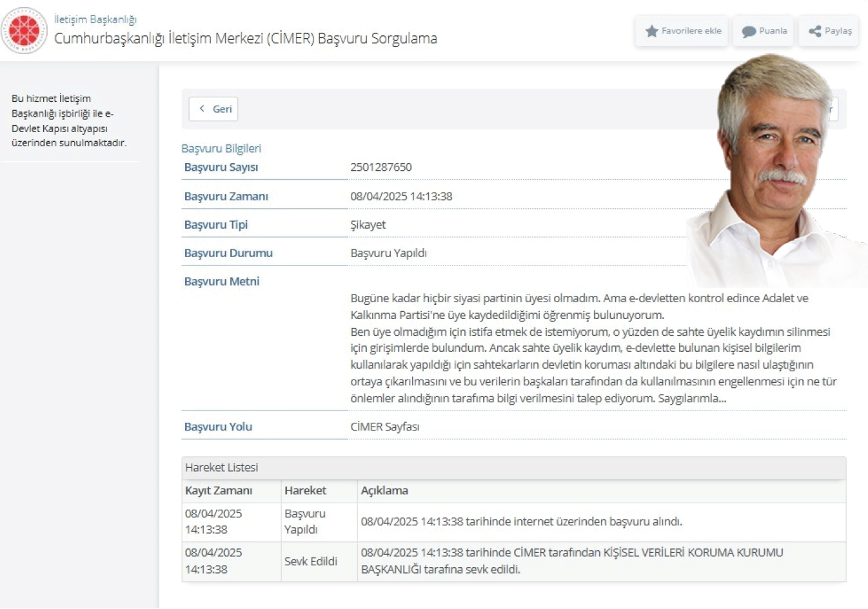Click the Paylaş share icon

[x=814, y=31]
